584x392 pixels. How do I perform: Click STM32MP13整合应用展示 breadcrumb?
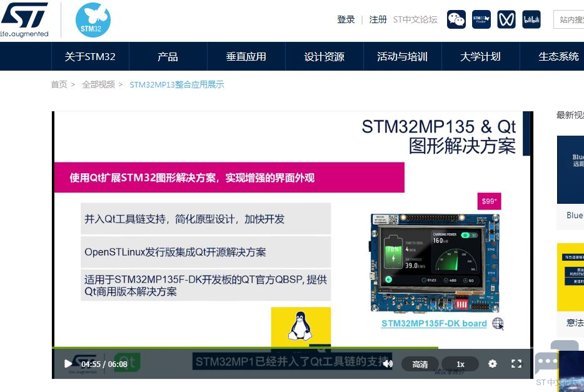[177, 84]
